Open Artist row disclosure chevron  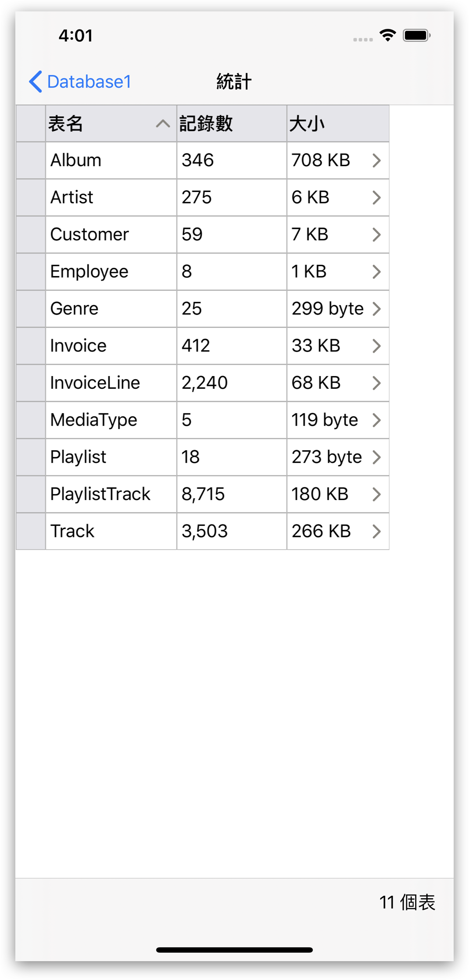[377, 198]
